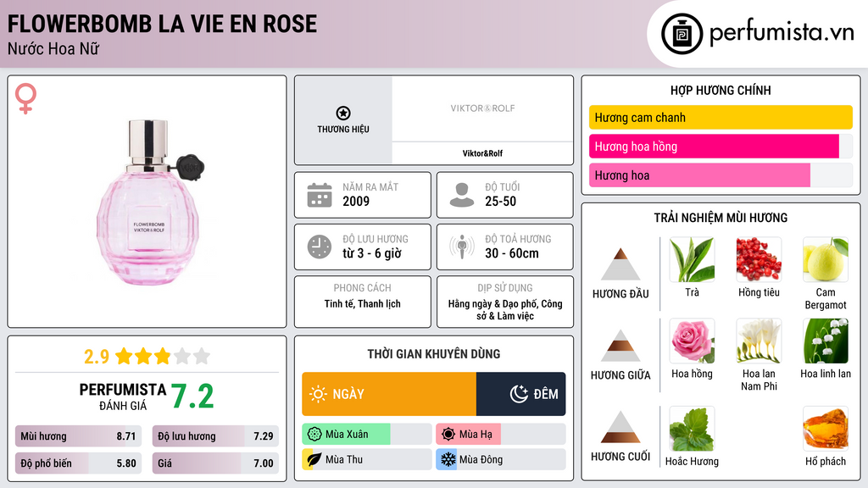This screenshot has height=488, width=868.
Task: Select the calendar icon beside Năm Ra Mắt
Action: (x=319, y=195)
